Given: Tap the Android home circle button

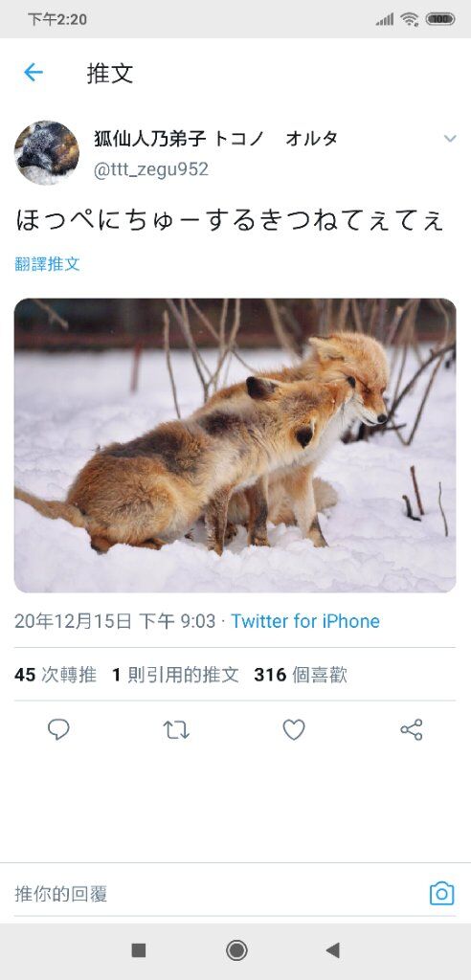Looking at the screenshot, I should [x=236, y=950].
